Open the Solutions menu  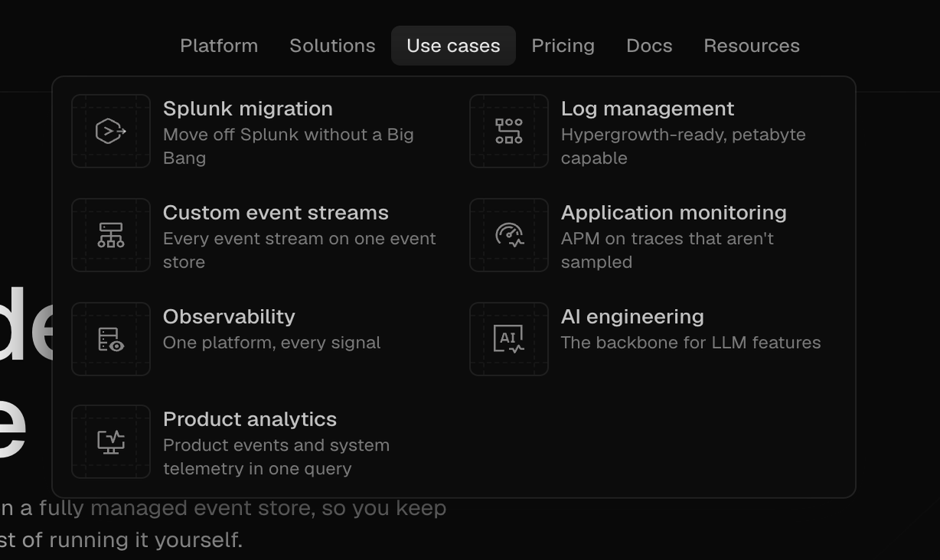click(x=332, y=46)
